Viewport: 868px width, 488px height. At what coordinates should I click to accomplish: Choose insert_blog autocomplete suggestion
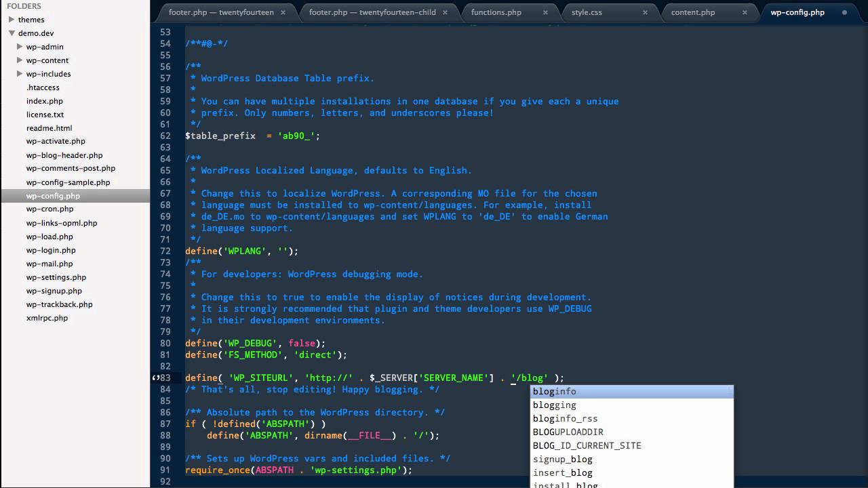click(631, 472)
